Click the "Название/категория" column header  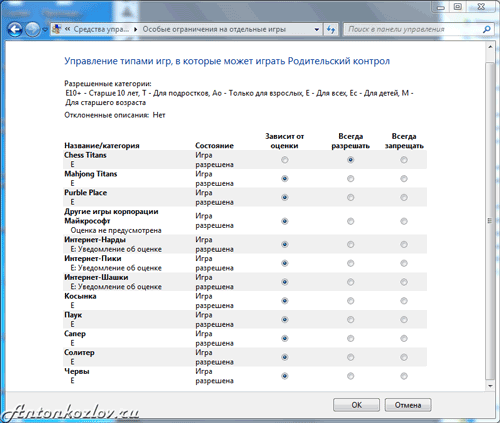pos(102,146)
